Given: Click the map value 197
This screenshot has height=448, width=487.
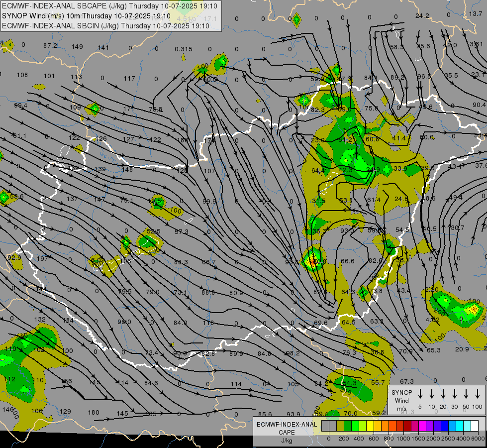Looking at the screenshot, I should pos(42,258).
